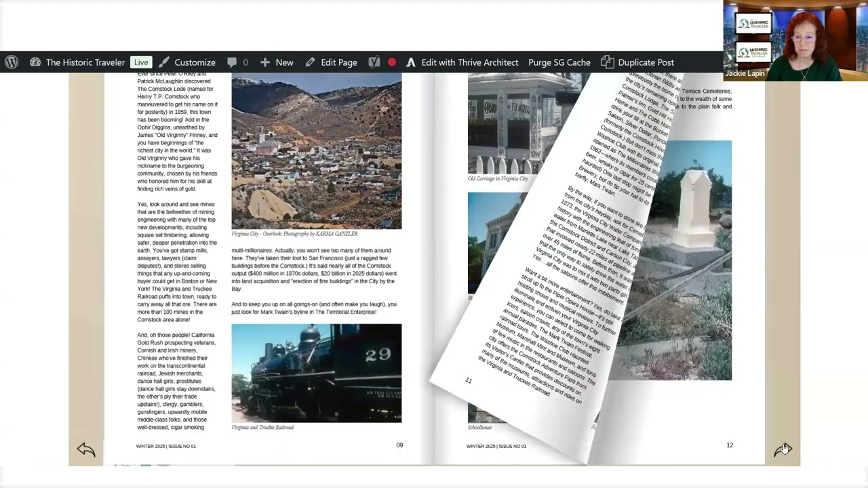Click the Edit Page pencil icon
This screenshot has width=868, height=488.
[310, 62]
